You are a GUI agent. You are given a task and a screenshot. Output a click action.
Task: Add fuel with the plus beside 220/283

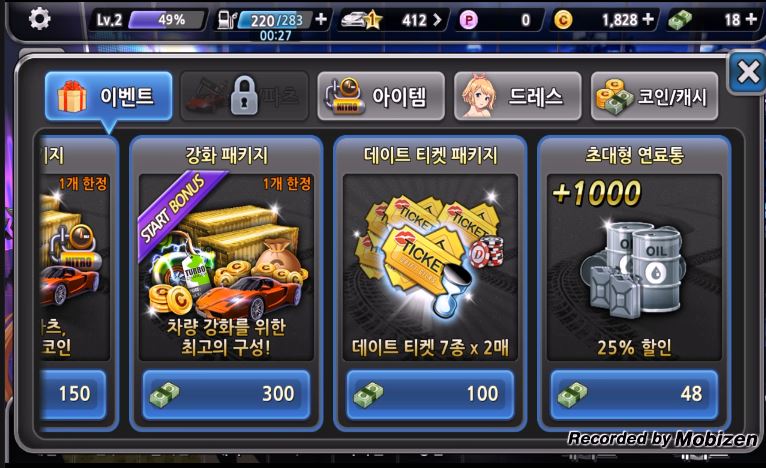(x=321, y=19)
